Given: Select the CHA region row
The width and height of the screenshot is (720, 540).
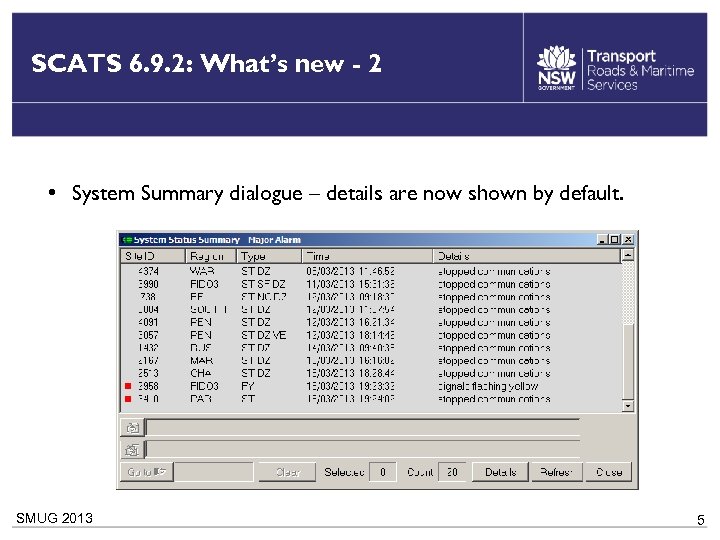Looking at the screenshot, I should [x=371, y=373].
